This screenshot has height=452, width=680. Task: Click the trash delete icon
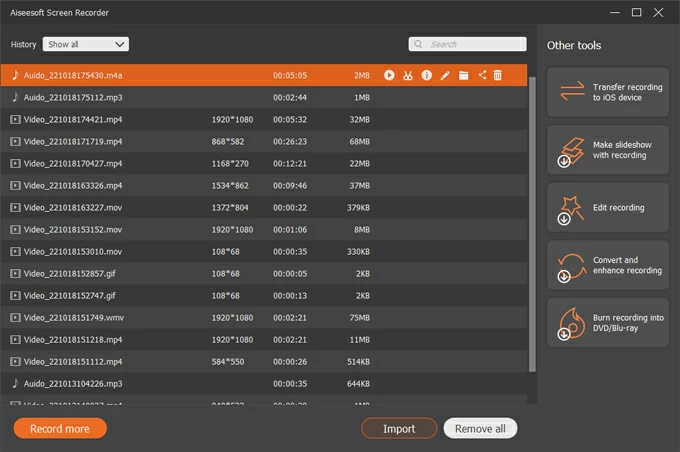498,75
